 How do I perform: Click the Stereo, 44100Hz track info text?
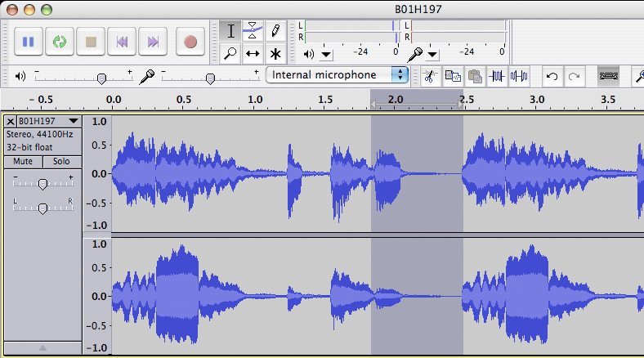click(40, 134)
